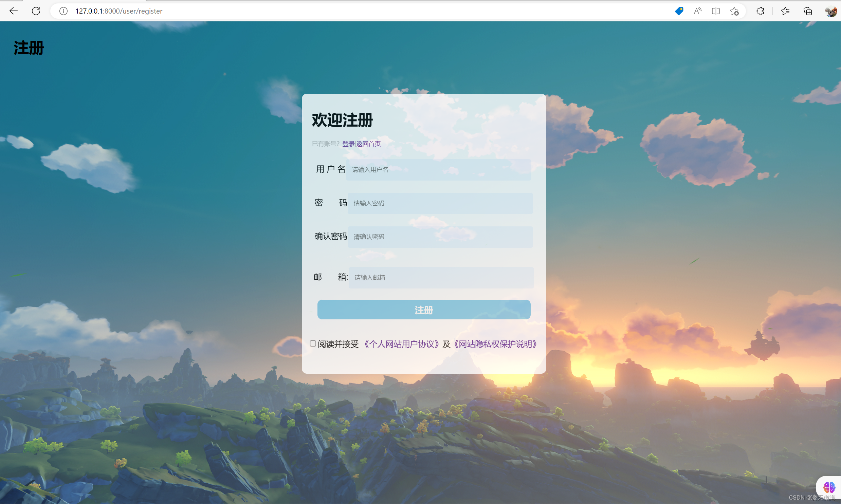Submit with the blue 注册 button
This screenshot has width=841, height=504.
click(424, 310)
